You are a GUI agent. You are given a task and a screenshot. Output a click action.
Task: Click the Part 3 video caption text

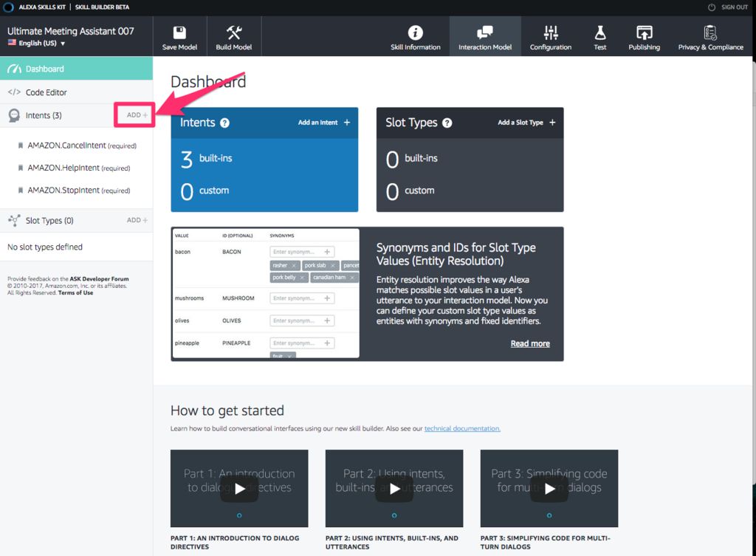(x=545, y=542)
